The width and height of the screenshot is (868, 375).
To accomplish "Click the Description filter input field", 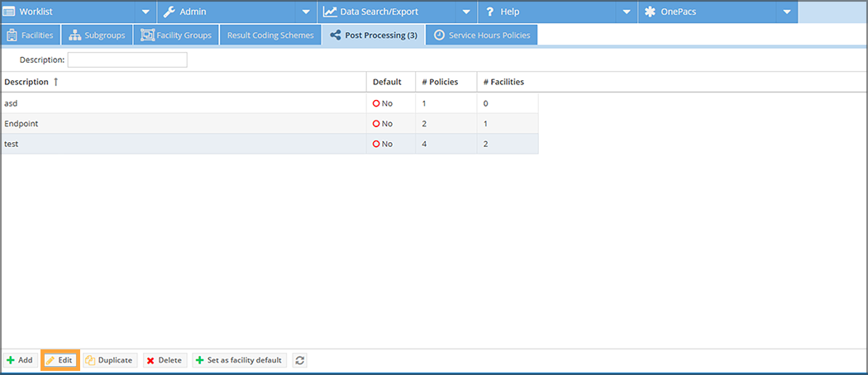I will [127, 59].
